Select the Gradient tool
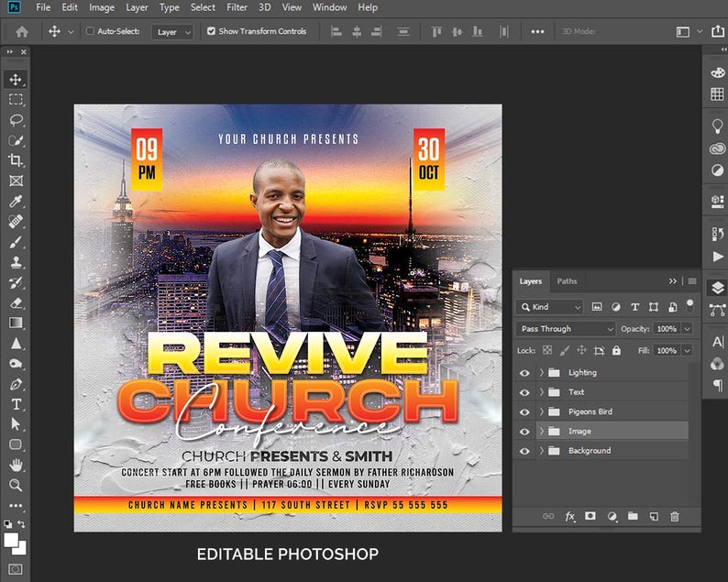728x582 pixels. pos(16,323)
